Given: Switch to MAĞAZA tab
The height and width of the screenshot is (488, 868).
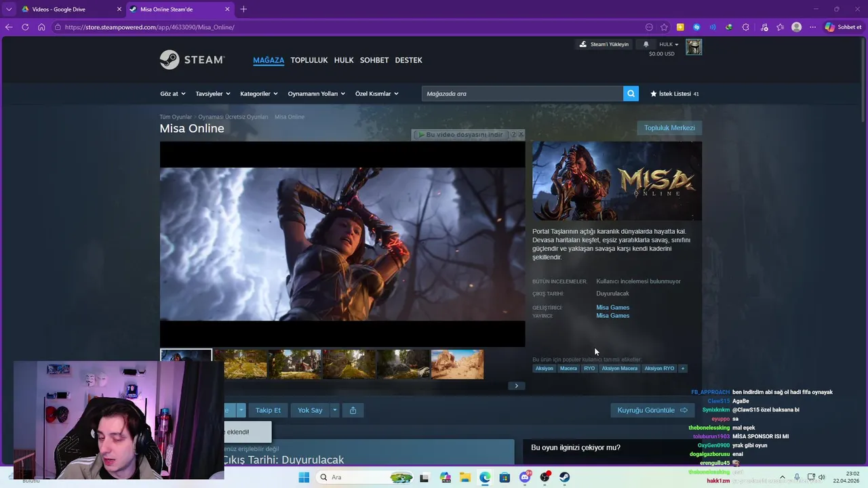Looking at the screenshot, I should point(269,60).
